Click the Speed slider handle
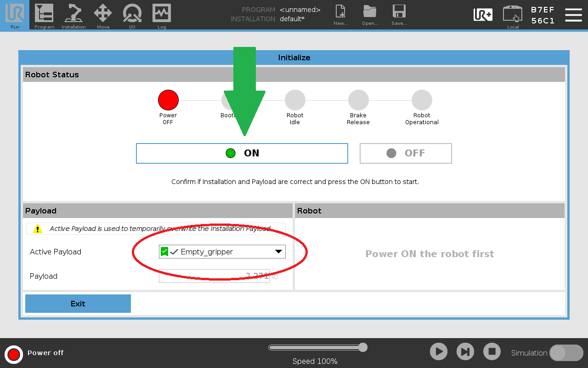588x368 pixels. 363,347
